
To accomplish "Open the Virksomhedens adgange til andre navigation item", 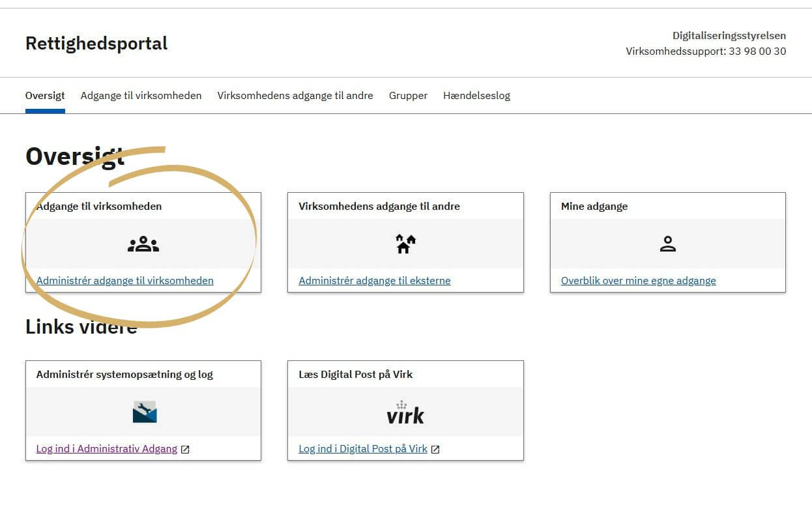I will tap(295, 95).
